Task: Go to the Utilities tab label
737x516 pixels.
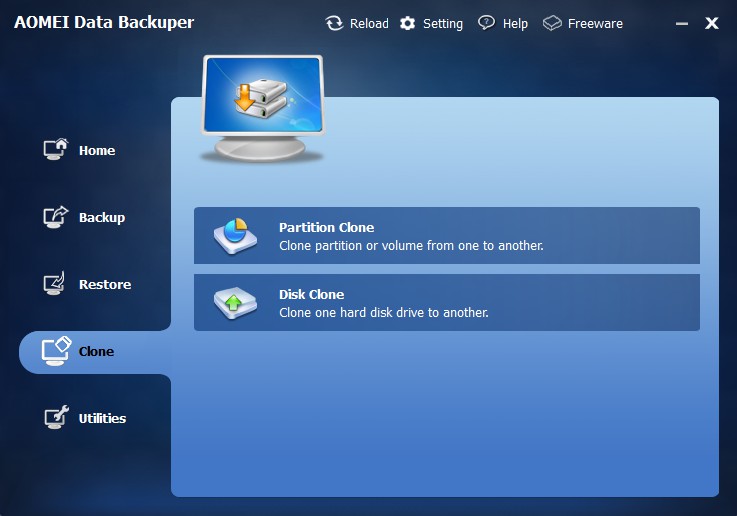Action: 102,418
